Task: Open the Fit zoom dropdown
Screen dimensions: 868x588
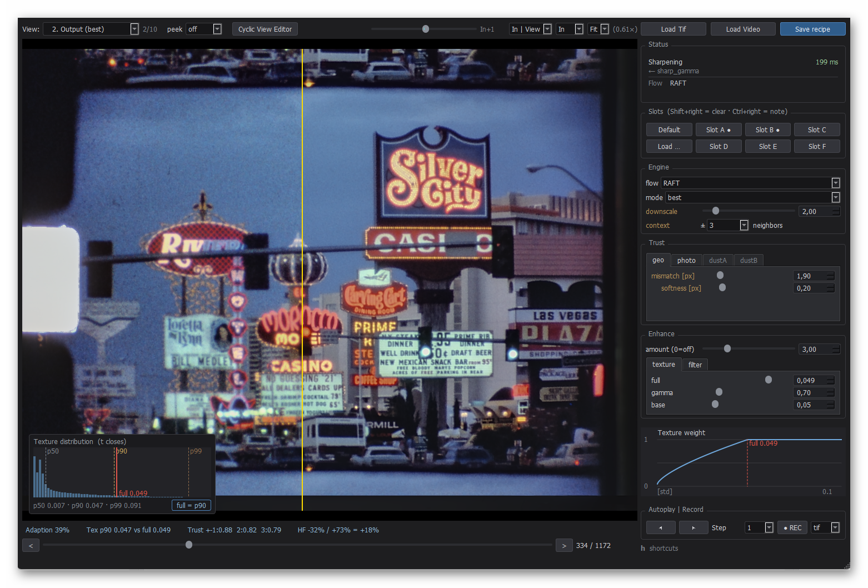Action: [x=598, y=29]
